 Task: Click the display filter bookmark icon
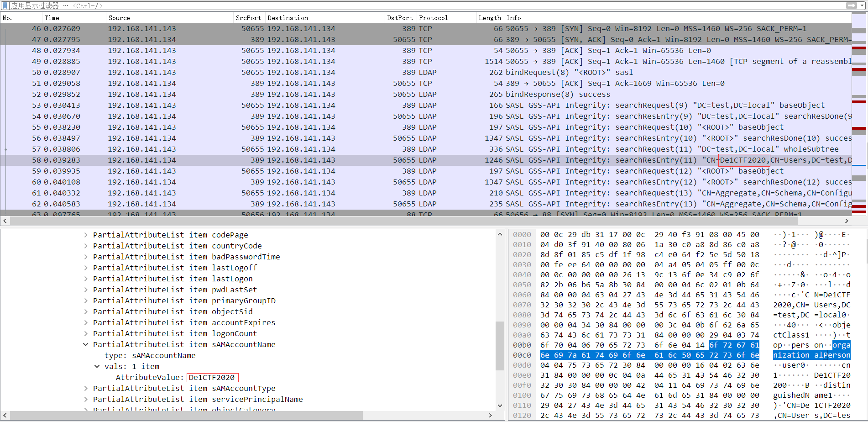[x=5, y=5]
